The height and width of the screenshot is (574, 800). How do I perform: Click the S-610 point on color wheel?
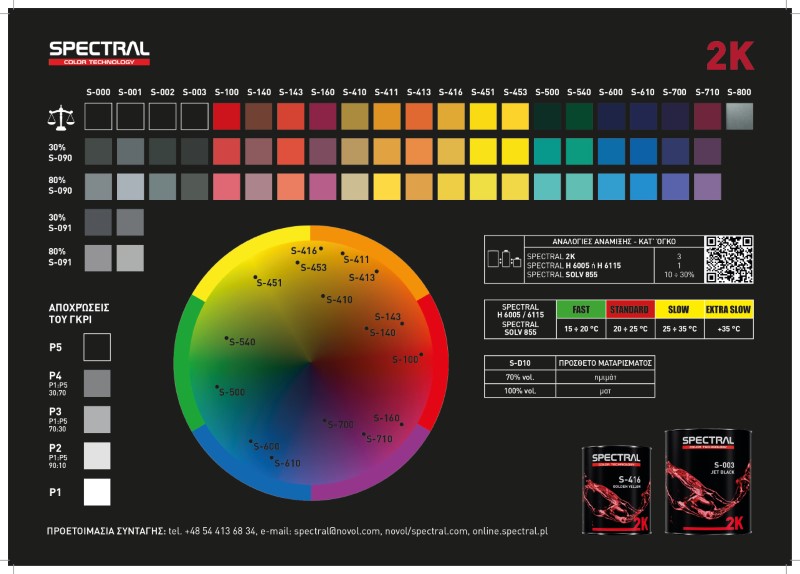tap(271, 458)
